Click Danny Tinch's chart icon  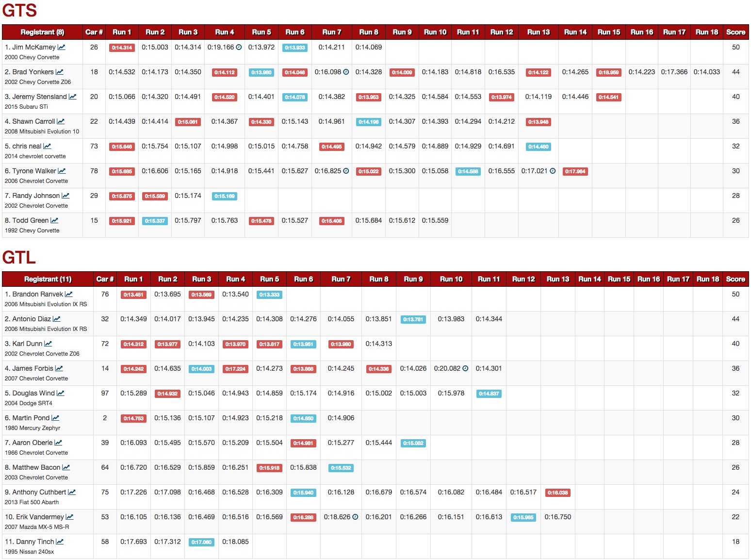[60, 542]
